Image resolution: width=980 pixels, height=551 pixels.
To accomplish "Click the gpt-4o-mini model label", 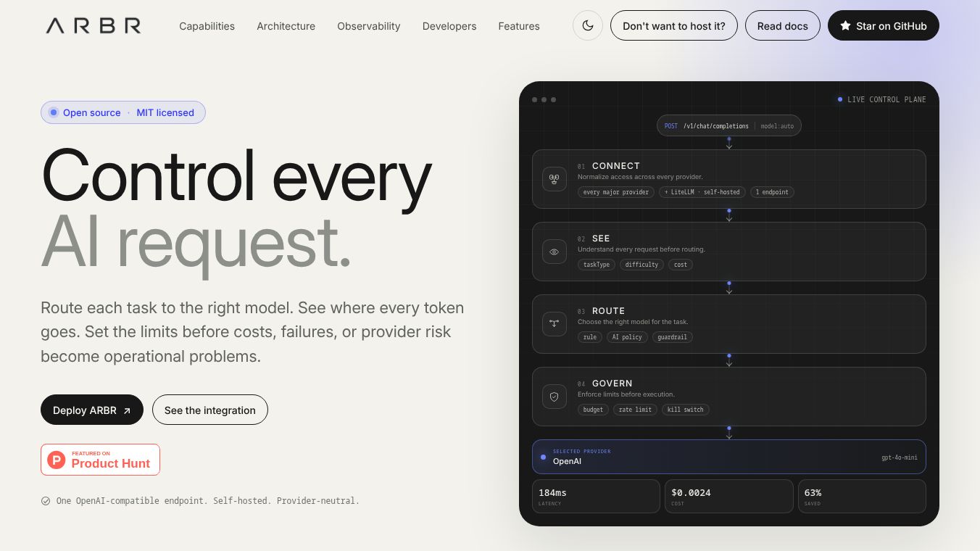I will pos(900,457).
